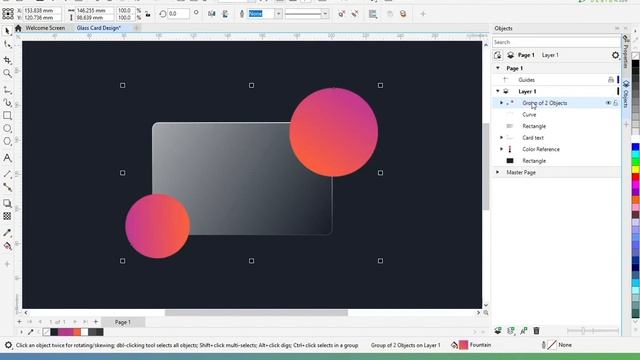Select the Color Reference item

coord(541,149)
